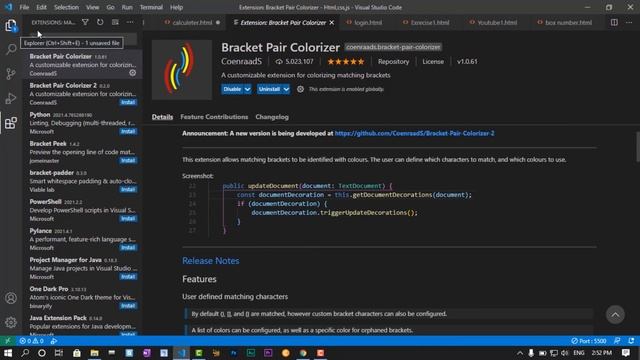Click the five-star rating
Image resolution: width=640 pixels, height=360 pixels.
346,62
